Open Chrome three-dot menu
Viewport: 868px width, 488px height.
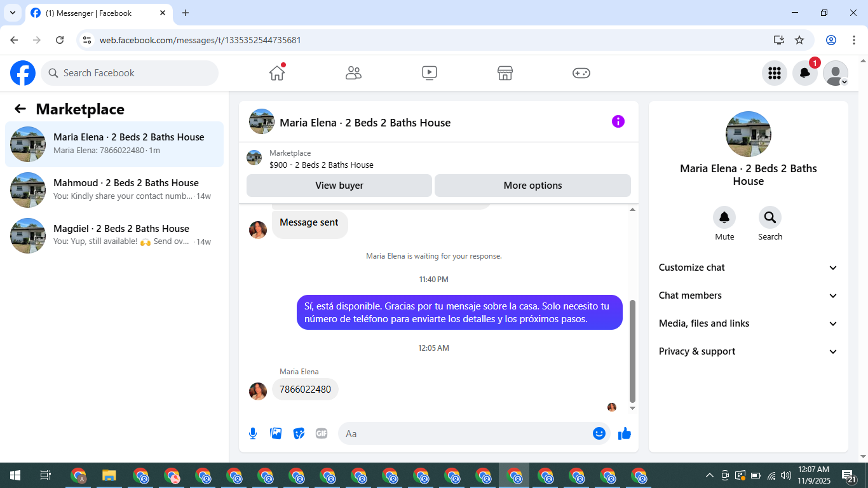pos(853,40)
